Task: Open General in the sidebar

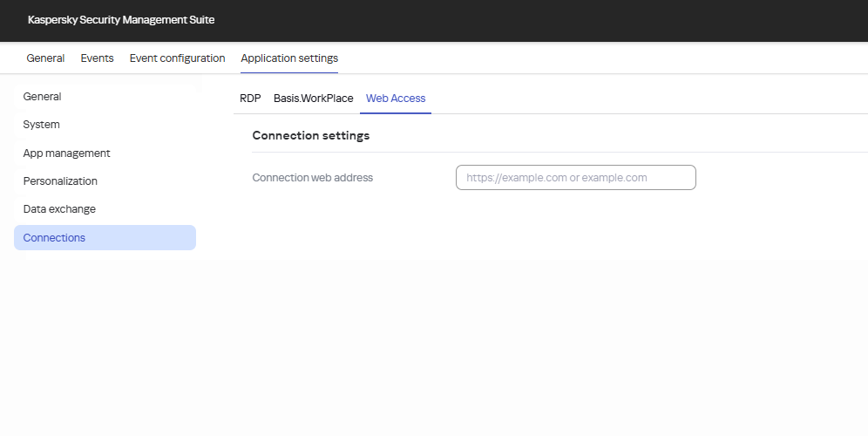Action: pos(105,97)
